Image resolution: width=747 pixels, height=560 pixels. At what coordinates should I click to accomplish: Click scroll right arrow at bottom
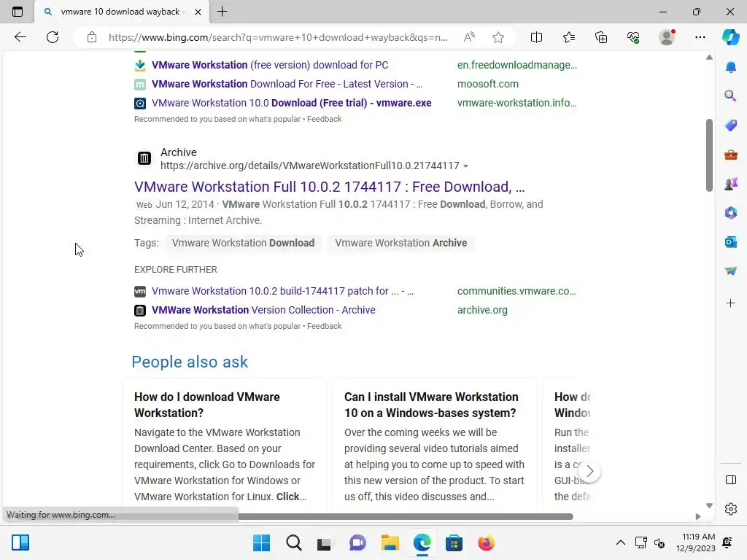tap(698, 517)
